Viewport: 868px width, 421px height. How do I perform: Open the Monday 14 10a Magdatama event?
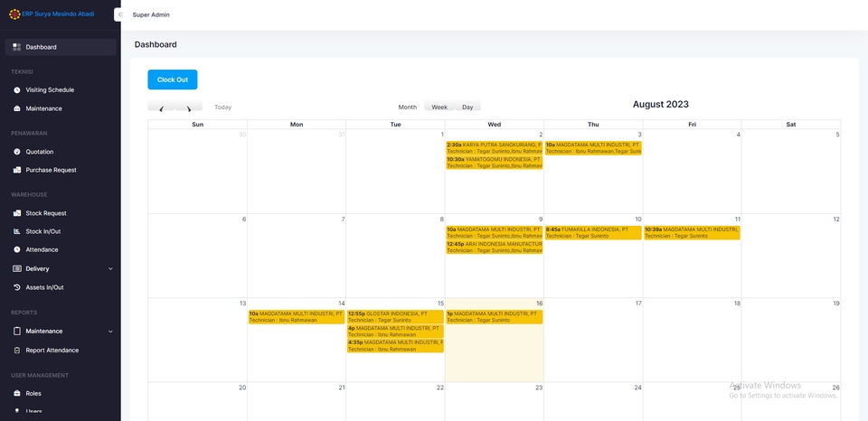(297, 317)
